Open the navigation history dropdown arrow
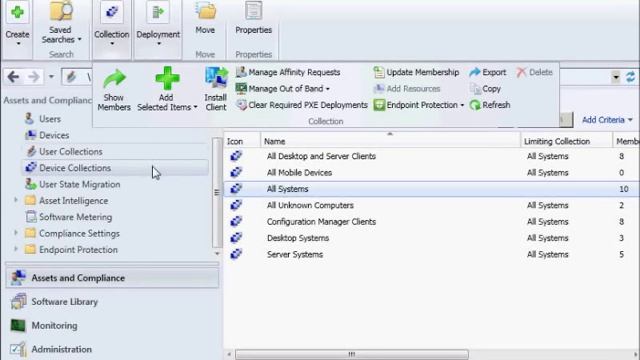 pyautogui.click(x=51, y=77)
